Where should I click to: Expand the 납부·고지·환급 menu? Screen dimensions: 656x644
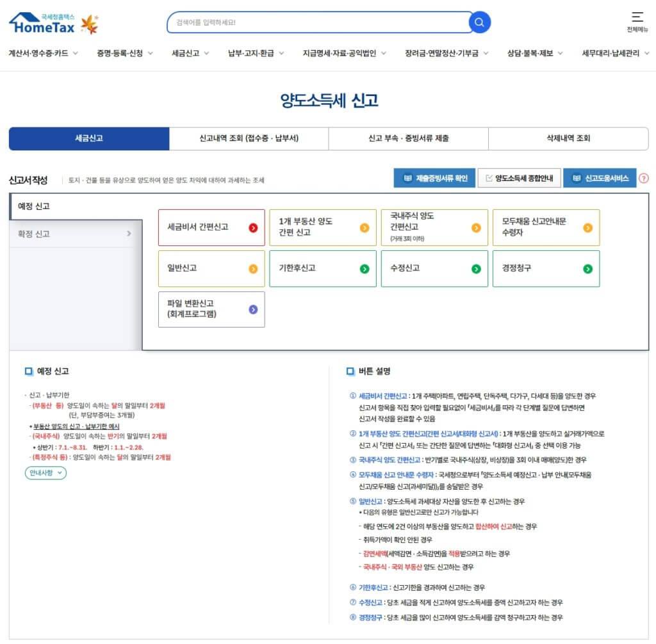pos(254,53)
